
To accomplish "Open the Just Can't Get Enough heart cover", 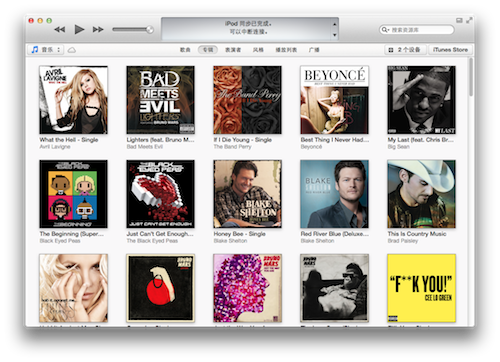I will (x=160, y=194).
